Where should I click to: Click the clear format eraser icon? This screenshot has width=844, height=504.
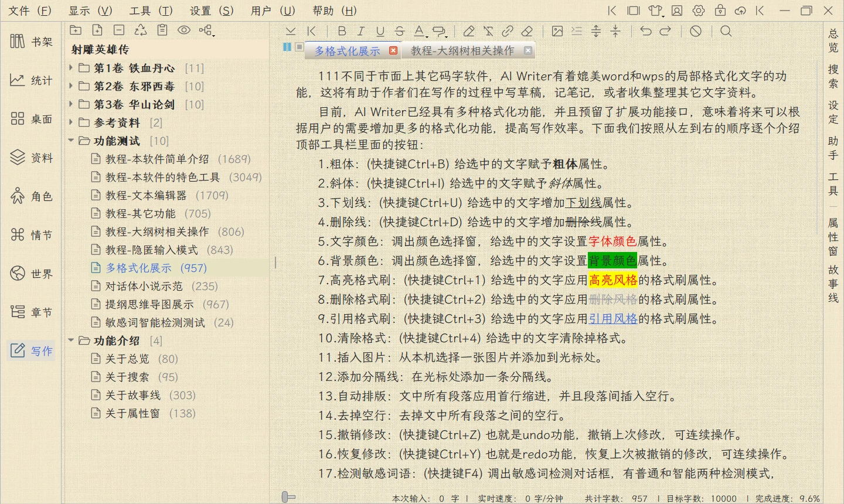527,31
